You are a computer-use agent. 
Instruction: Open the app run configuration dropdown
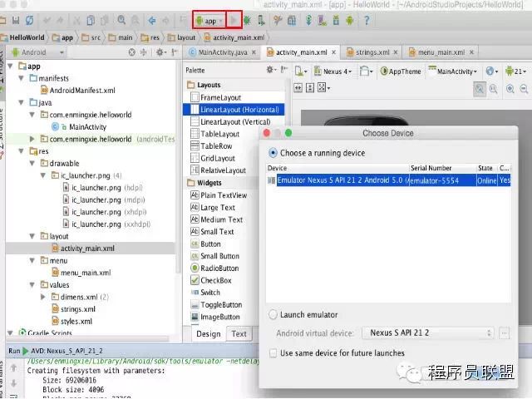[x=209, y=21]
